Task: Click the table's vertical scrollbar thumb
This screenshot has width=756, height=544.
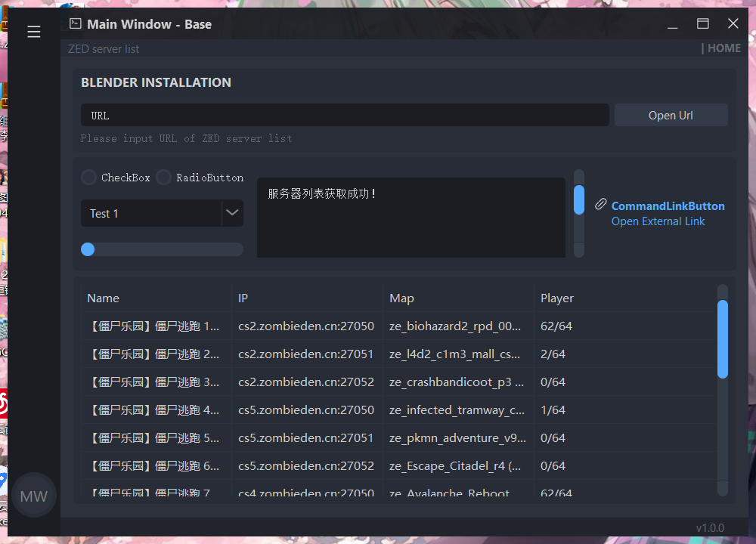Action: tap(723, 340)
